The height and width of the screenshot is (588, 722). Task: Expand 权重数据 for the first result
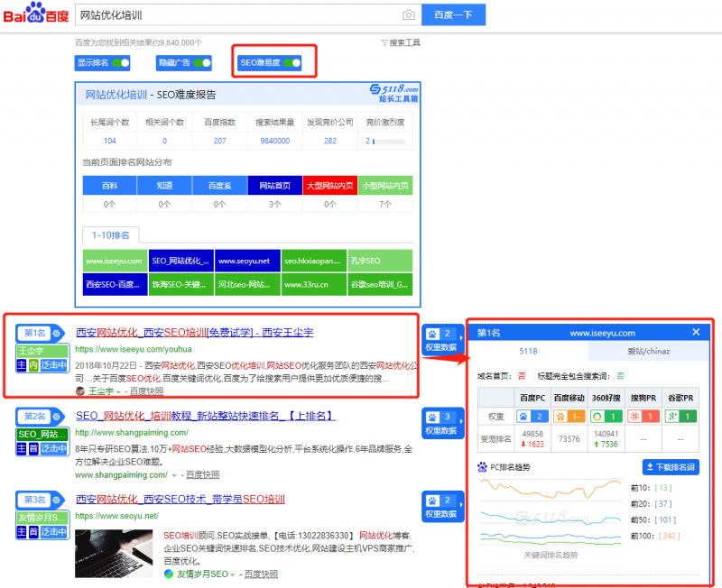[442, 340]
